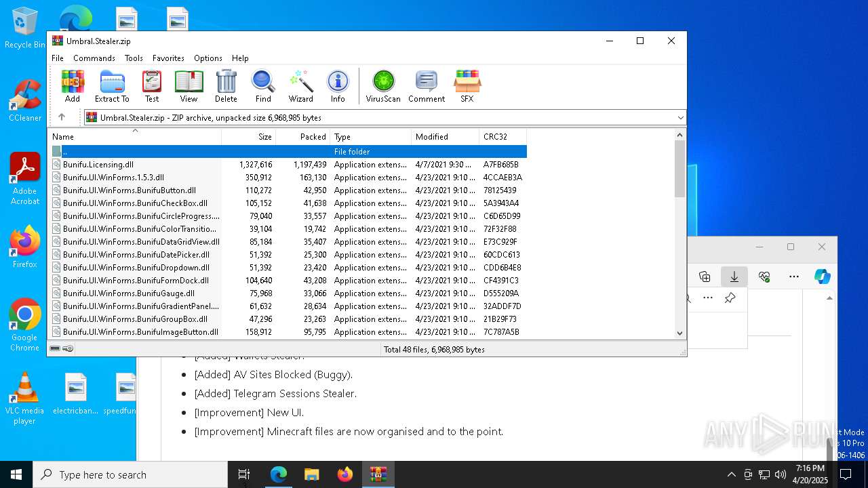Click the file list scroll down arrow
This screenshot has height=488, width=868.
pyautogui.click(x=680, y=333)
